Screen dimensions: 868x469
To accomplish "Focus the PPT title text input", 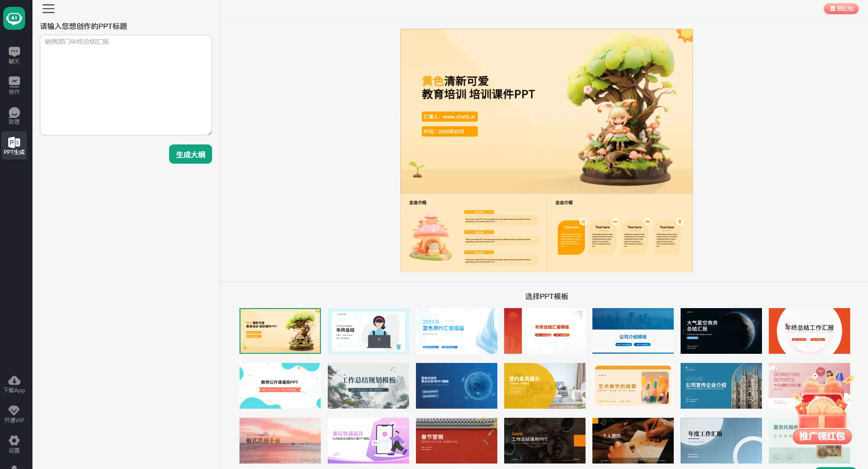I will pos(126,85).
